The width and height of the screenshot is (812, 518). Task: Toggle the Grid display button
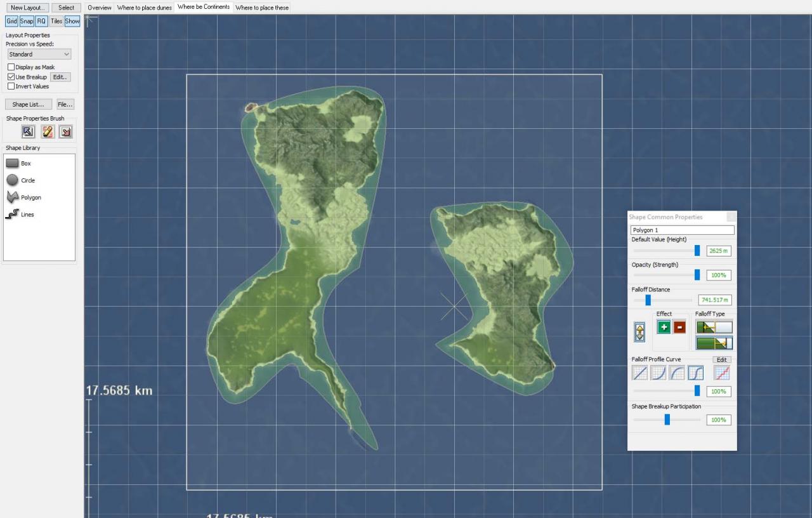coord(11,21)
